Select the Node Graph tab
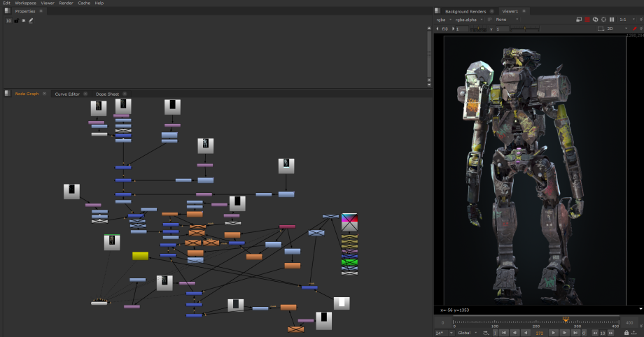 coord(27,94)
